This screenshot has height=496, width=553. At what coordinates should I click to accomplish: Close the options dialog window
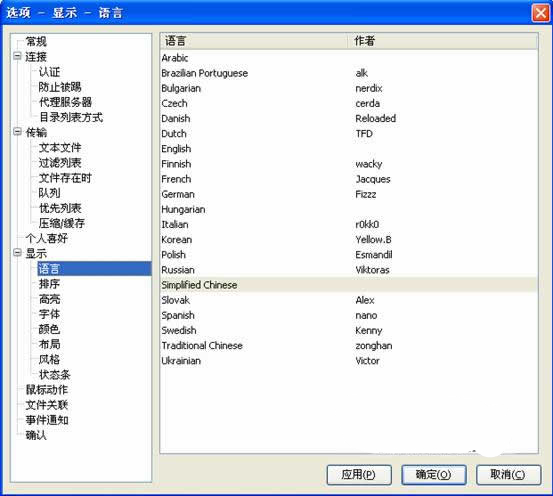(x=540, y=13)
